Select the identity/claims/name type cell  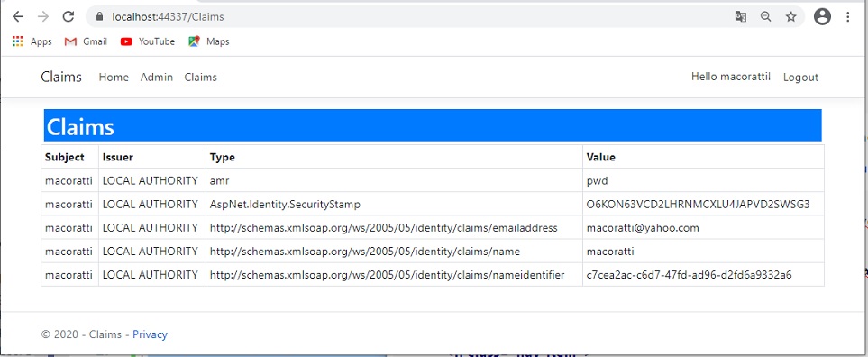(394, 252)
